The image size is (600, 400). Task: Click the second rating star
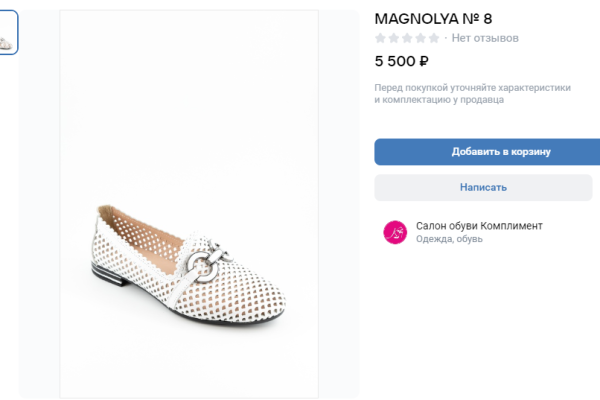pyautogui.click(x=394, y=38)
